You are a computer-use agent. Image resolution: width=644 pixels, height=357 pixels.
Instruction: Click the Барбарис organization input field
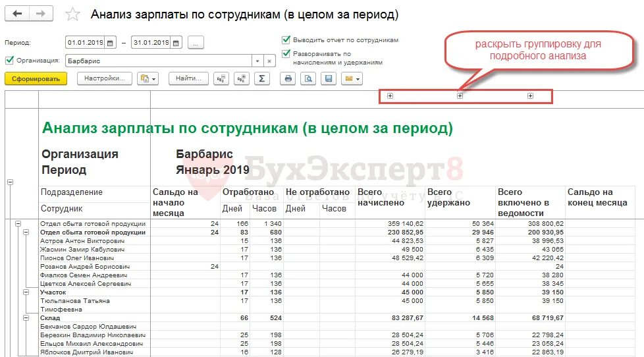[158, 61]
